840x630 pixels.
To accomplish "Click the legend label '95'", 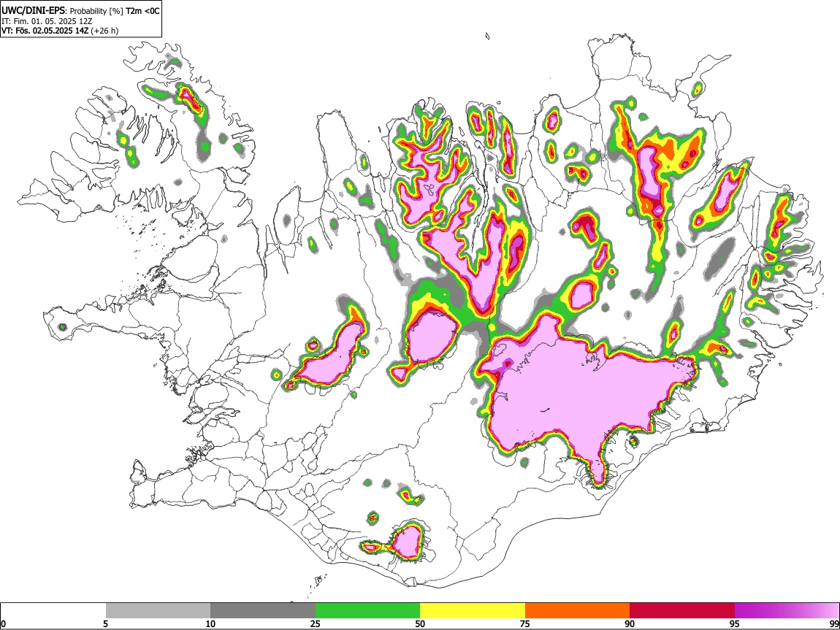I will (x=735, y=623).
